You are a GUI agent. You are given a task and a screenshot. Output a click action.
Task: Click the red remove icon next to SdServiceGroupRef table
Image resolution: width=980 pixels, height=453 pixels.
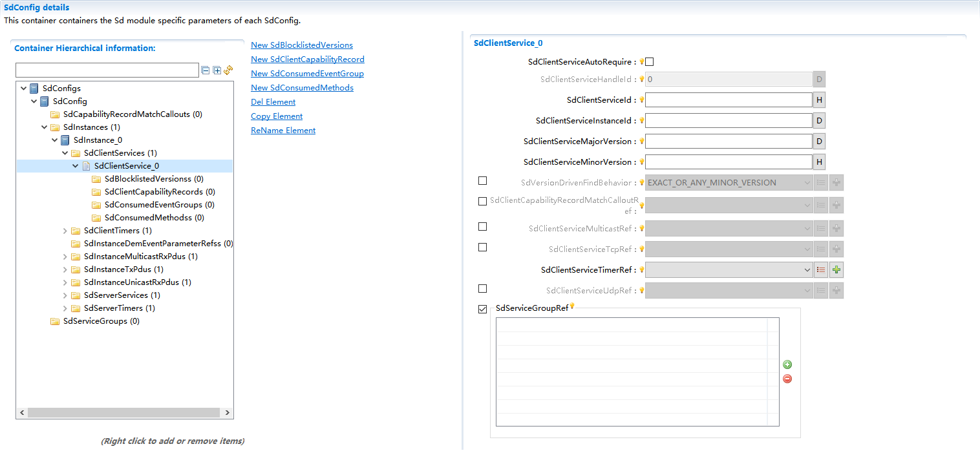click(x=787, y=379)
